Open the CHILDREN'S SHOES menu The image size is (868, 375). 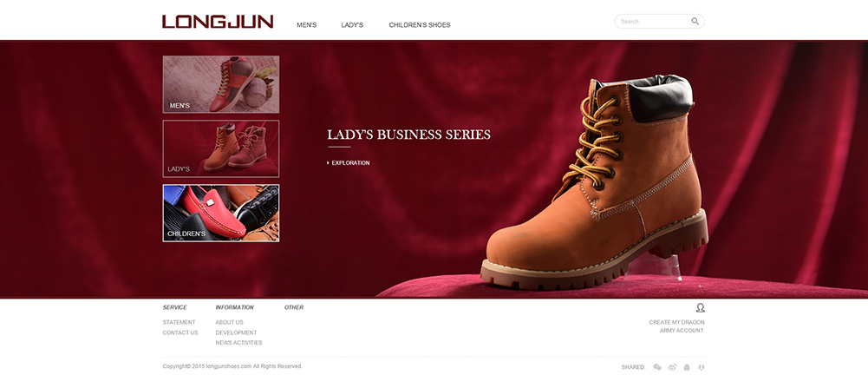click(420, 25)
